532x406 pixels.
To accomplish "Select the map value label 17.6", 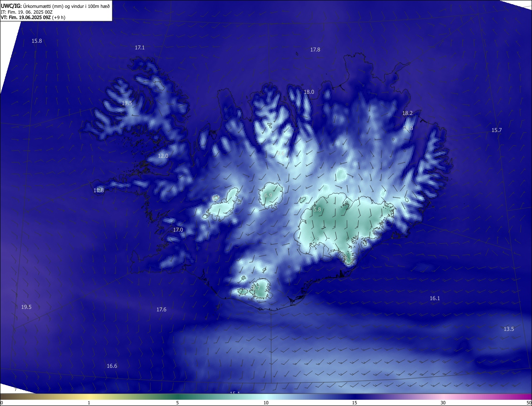I will click(x=161, y=309).
